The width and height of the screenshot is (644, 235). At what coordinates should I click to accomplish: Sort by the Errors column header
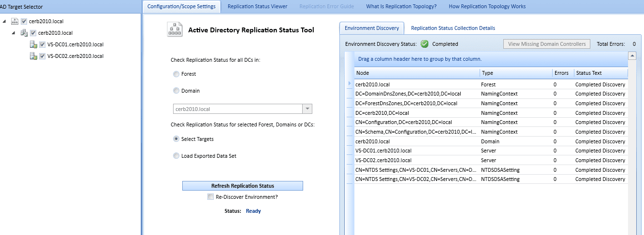coord(563,73)
